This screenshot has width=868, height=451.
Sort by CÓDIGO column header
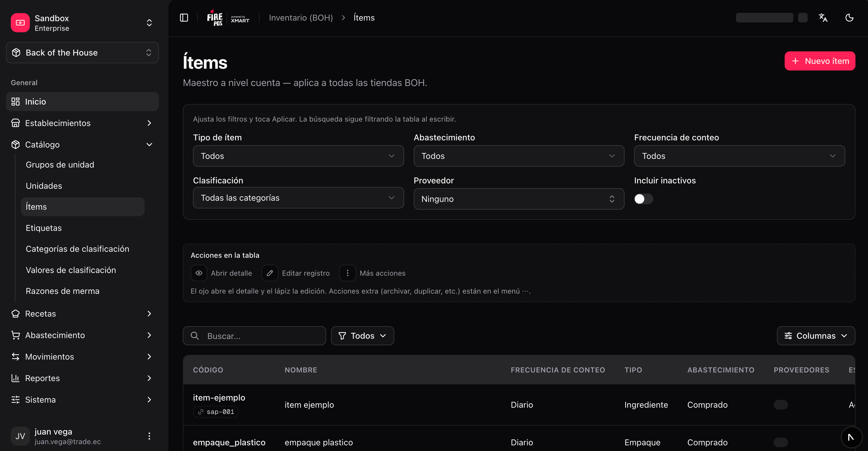[x=208, y=369]
